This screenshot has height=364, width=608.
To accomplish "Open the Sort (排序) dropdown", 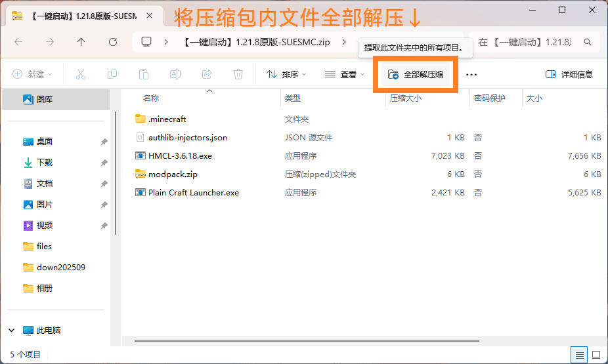I will tap(286, 75).
